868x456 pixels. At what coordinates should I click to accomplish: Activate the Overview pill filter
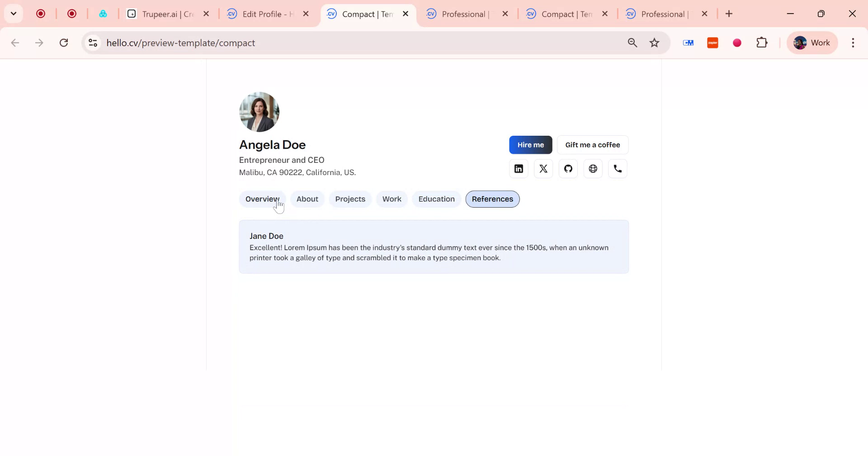[262, 199]
